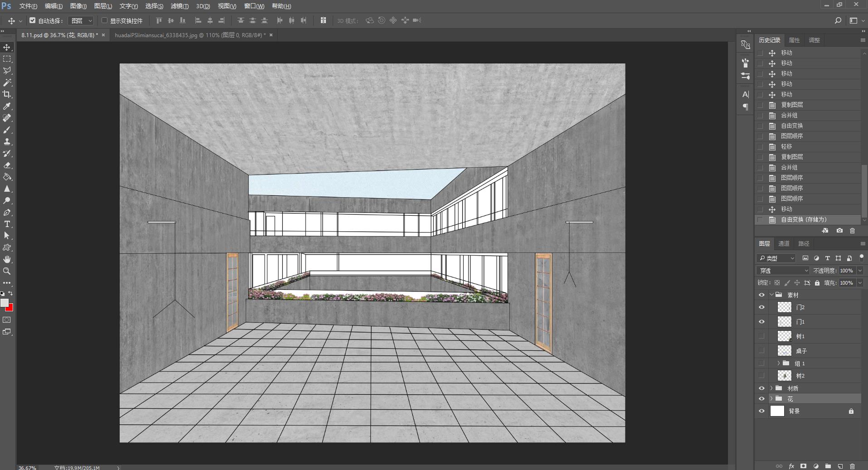Open the layer filter 类型 dropdown
This screenshot has height=470, width=868.
pyautogui.click(x=776, y=258)
